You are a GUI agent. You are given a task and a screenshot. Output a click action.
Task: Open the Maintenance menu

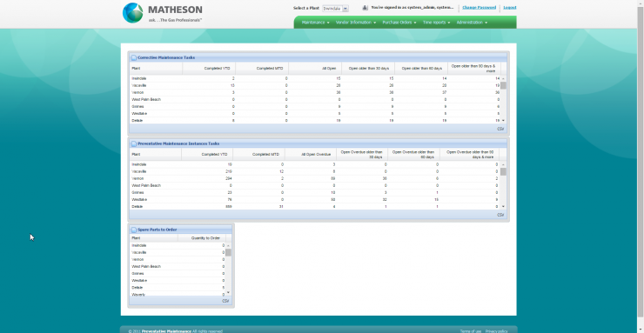pos(315,23)
